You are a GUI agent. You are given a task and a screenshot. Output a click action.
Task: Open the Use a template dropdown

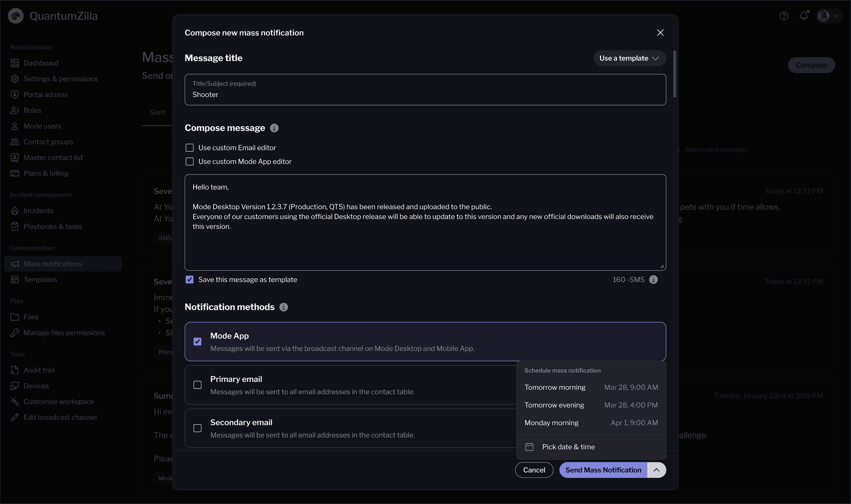(x=629, y=58)
